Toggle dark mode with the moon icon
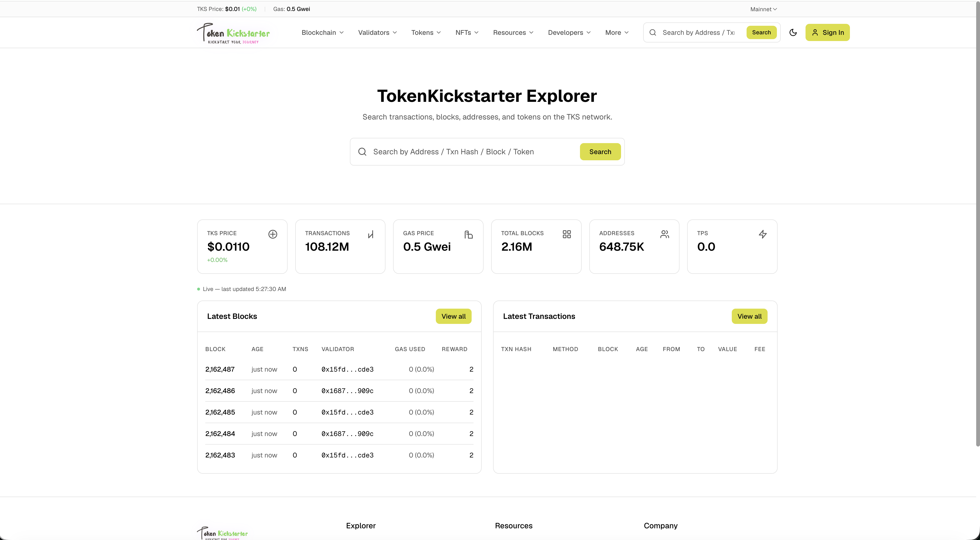Viewport: 980px width, 540px height. tap(793, 32)
